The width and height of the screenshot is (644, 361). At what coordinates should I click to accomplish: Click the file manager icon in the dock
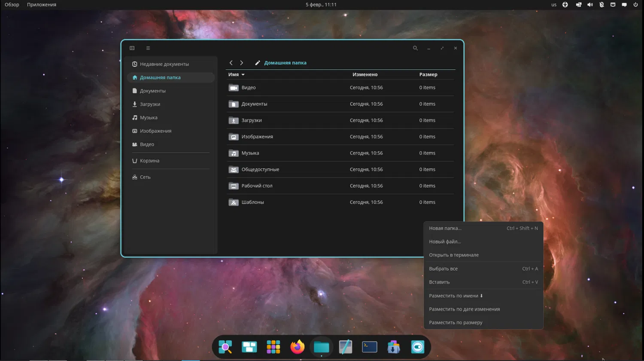tap(321, 347)
